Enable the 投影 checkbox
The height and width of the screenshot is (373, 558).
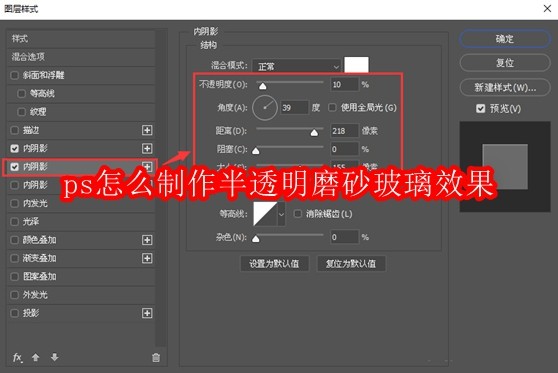click(15, 313)
